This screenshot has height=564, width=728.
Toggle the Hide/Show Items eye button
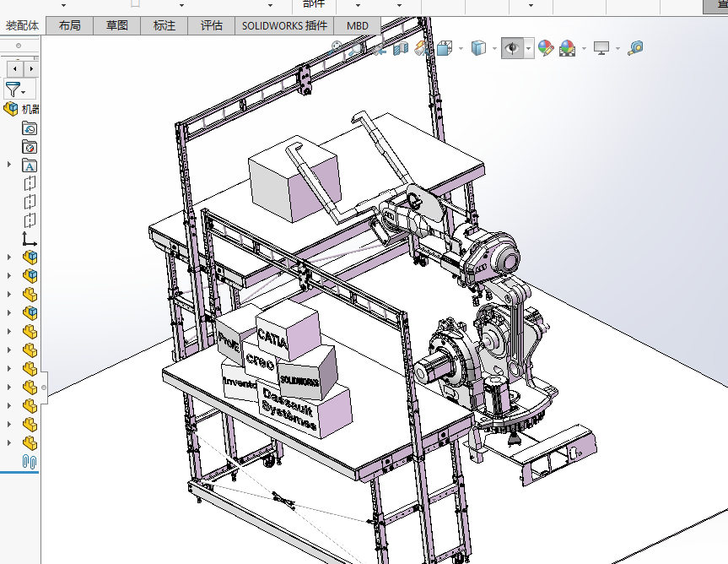[512, 49]
